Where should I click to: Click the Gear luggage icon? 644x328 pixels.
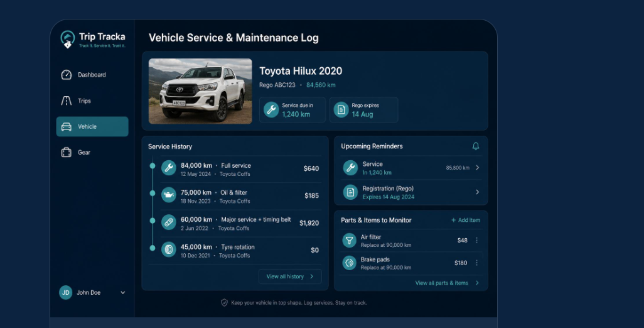coord(66,152)
